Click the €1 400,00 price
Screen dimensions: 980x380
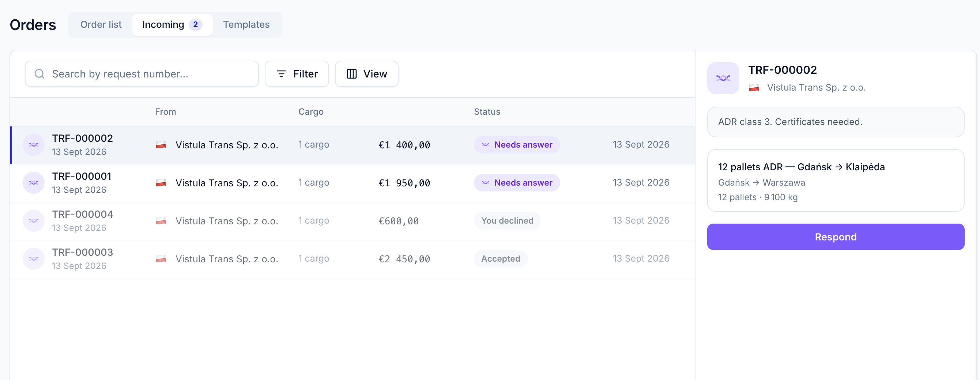(x=404, y=145)
